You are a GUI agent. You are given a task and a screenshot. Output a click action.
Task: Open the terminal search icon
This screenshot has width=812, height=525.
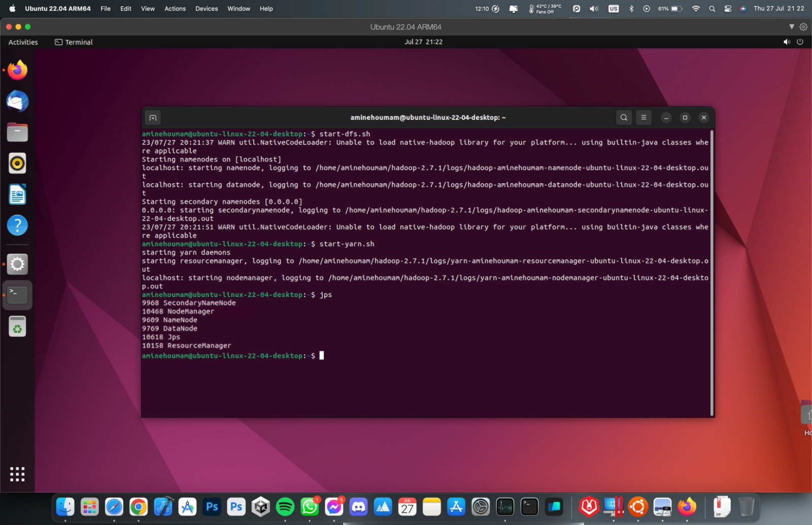pyautogui.click(x=624, y=117)
